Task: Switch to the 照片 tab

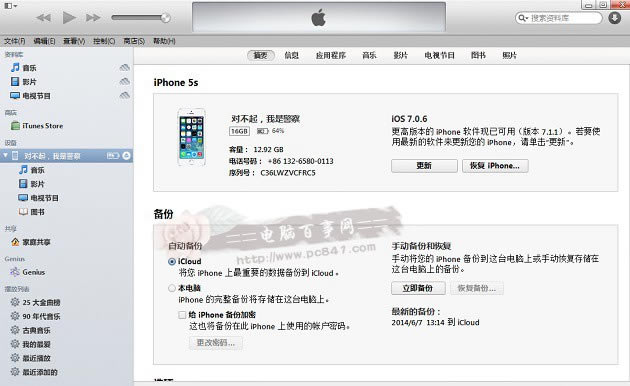Action: pos(509,55)
